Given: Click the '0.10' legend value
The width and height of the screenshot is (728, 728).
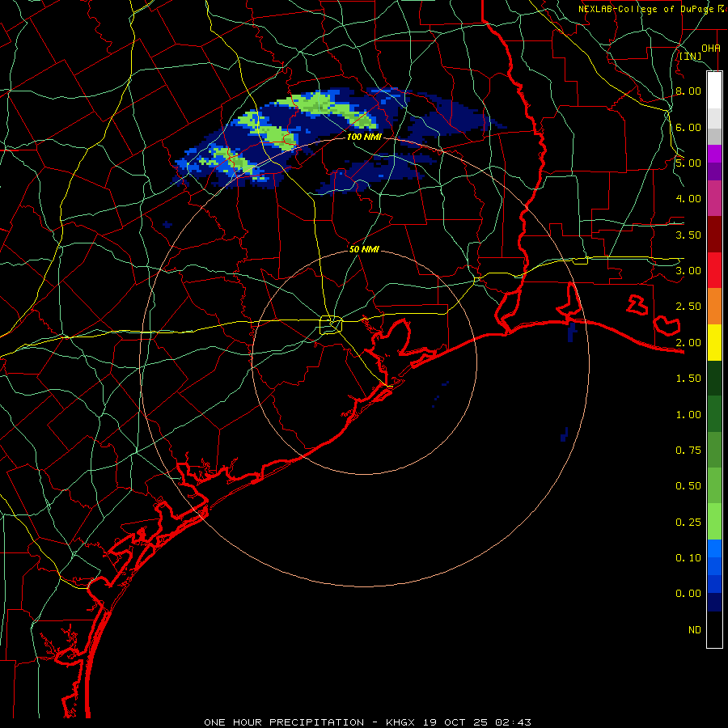Looking at the screenshot, I should coord(688,558).
